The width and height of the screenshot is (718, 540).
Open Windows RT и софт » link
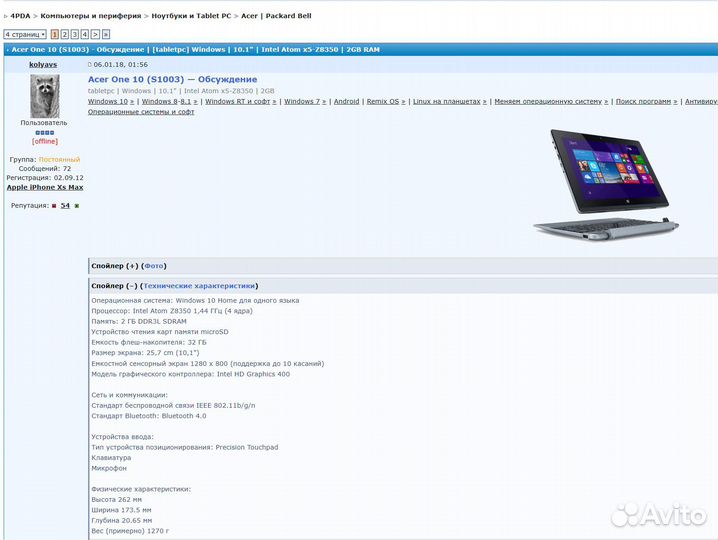click(241, 101)
